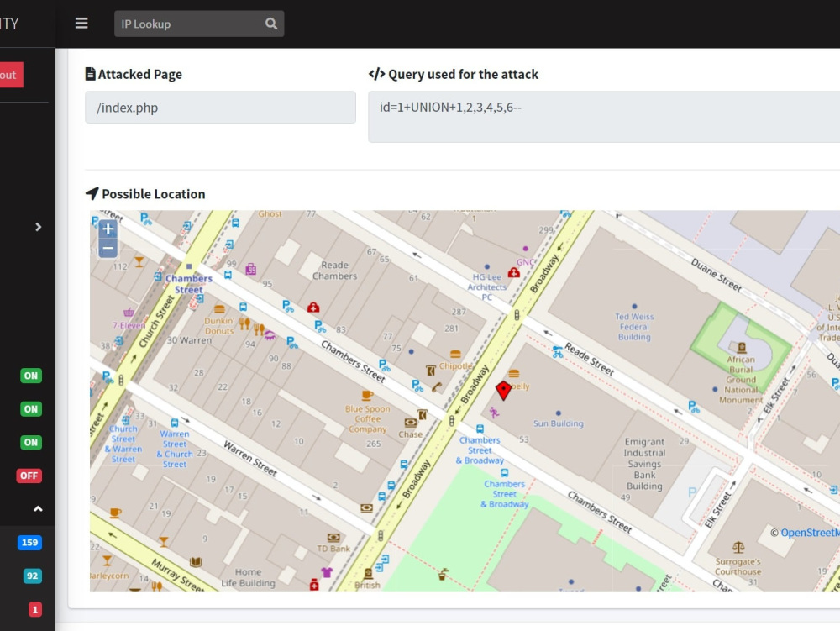Click the red pharmacy icon on Chambers Street
This screenshot has width=840, height=631.
(x=313, y=307)
